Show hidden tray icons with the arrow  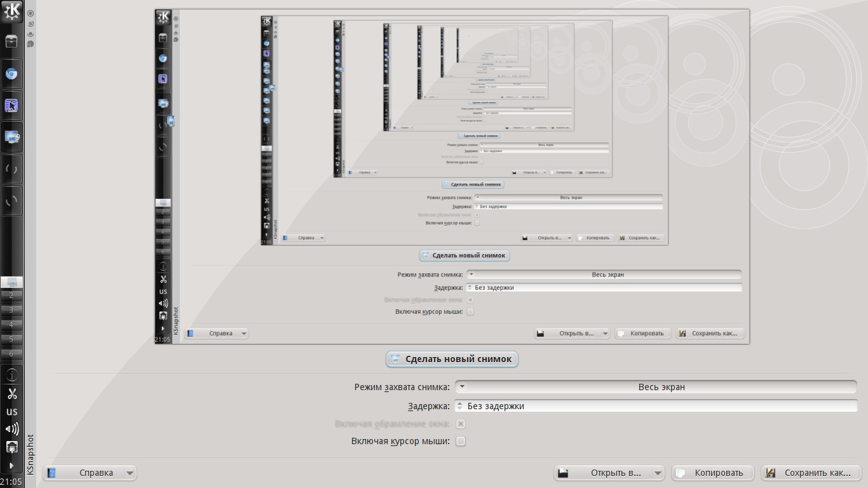(11, 465)
